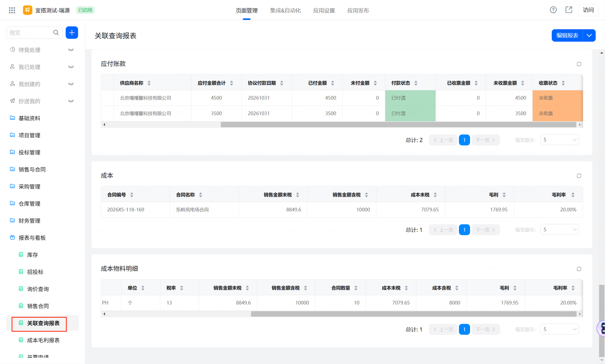
Task: Go to page 1 in 应付账款 pagination
Action: pyautogui.click(x=464, y=140)
